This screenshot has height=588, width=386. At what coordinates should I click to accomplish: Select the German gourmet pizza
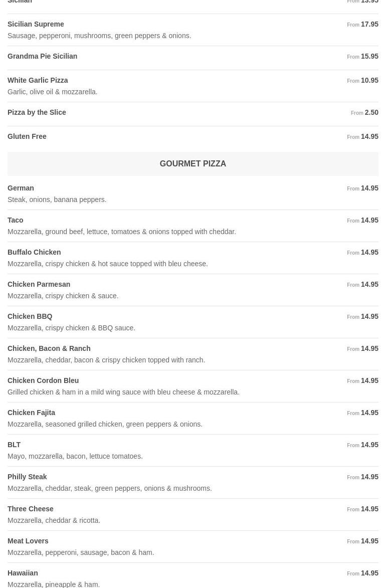coord(21,188)
